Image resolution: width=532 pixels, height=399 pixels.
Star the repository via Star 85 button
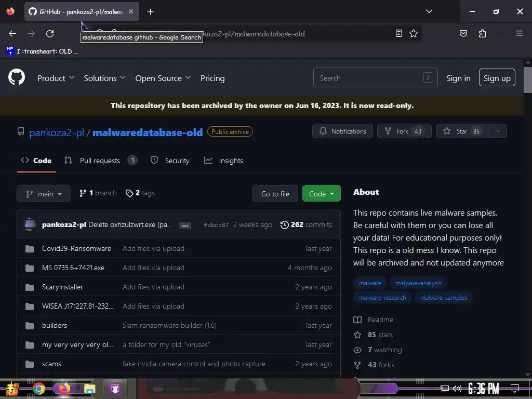pyautogui.click(x=463, y=131)
